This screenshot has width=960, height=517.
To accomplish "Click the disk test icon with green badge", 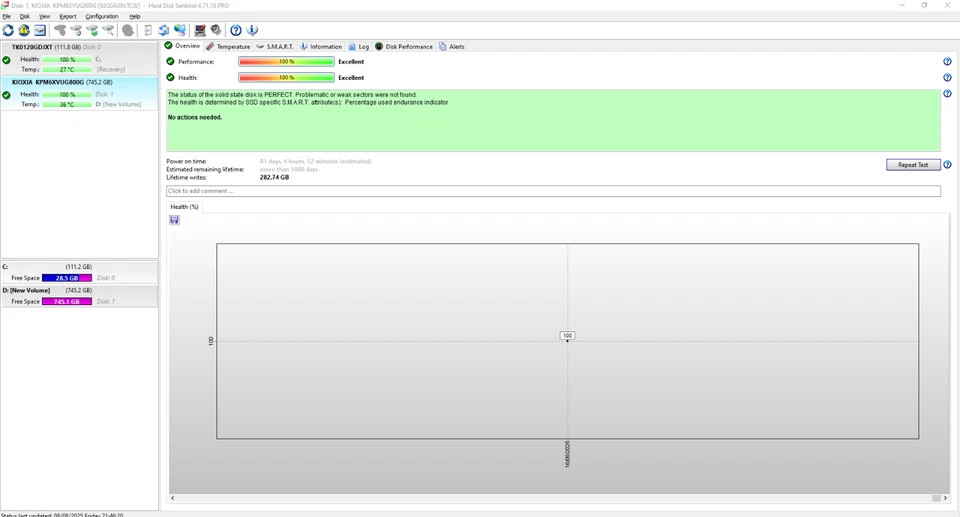I will (92, 30).
